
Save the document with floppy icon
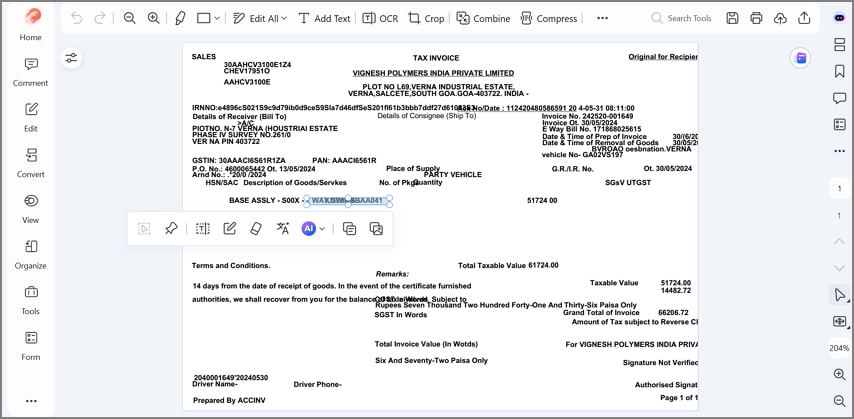pos(733,19)
